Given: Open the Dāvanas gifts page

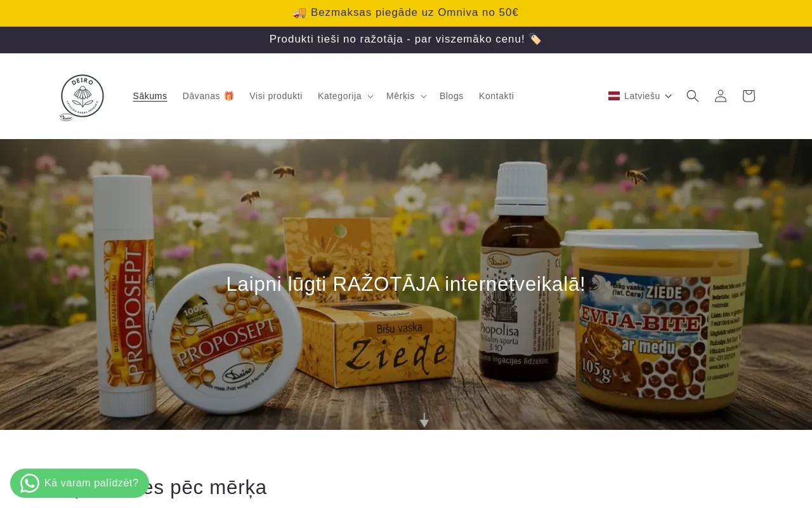Looking at the screenshot, I should tap(208, 96).
